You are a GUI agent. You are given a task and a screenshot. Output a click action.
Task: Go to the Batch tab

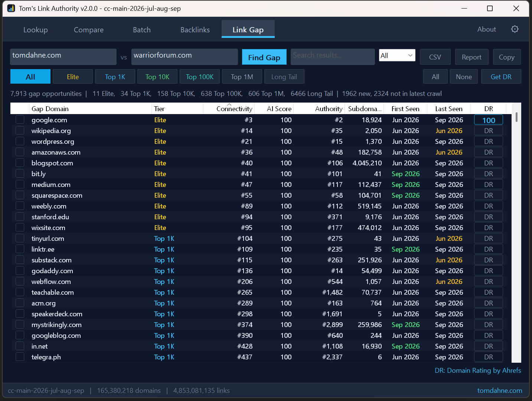pyautogui.click(x=142, y=30)
